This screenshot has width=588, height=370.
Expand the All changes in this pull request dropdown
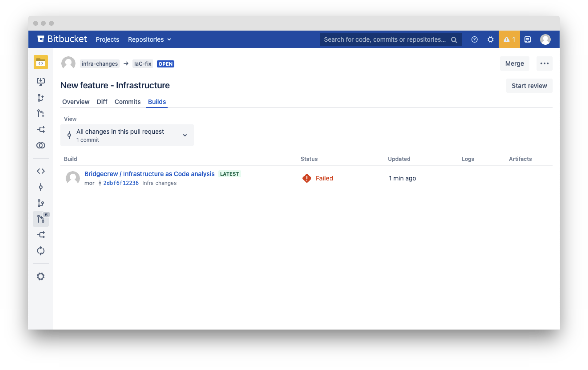click(x=127, y=135)
